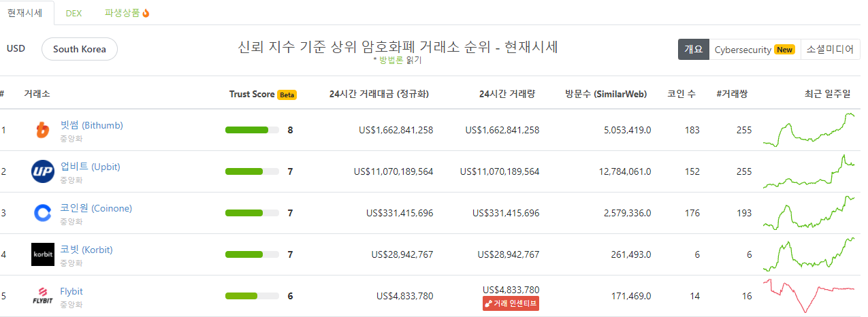Image resolution: width=868 pixels, height=317 pixels.
Task: Click the South Korea filter button
Action: pyautogui.click(x=80, y=49)
